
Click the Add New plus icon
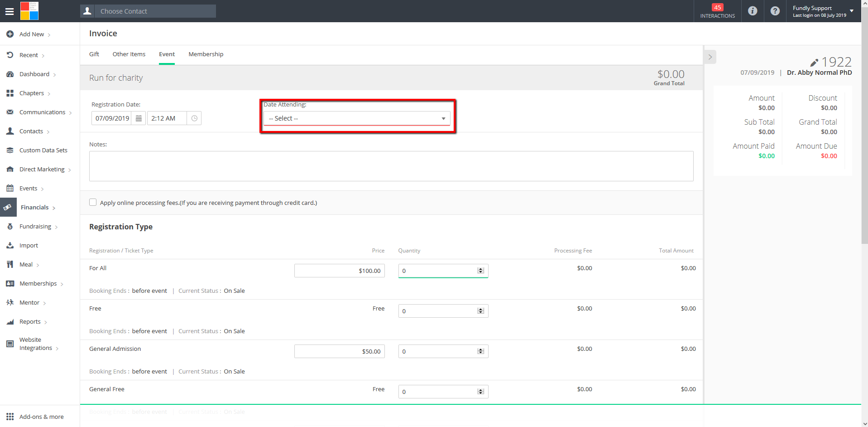pos(10,34)
